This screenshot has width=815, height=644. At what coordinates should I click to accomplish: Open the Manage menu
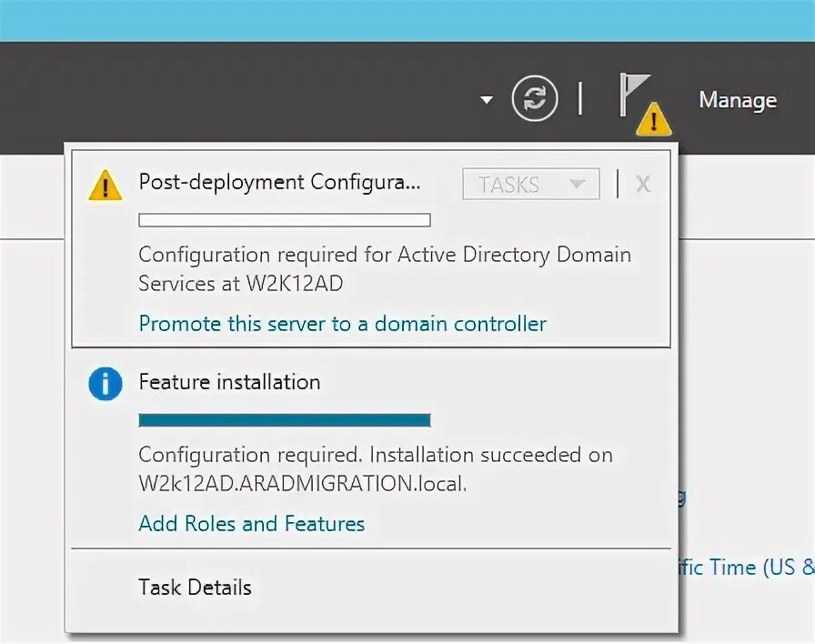coord(737,100)
